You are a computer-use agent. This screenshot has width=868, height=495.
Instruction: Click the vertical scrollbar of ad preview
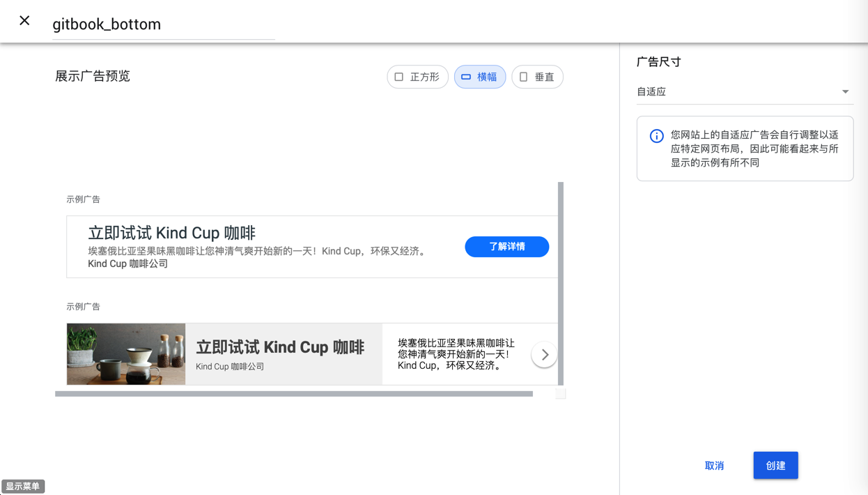561,284
